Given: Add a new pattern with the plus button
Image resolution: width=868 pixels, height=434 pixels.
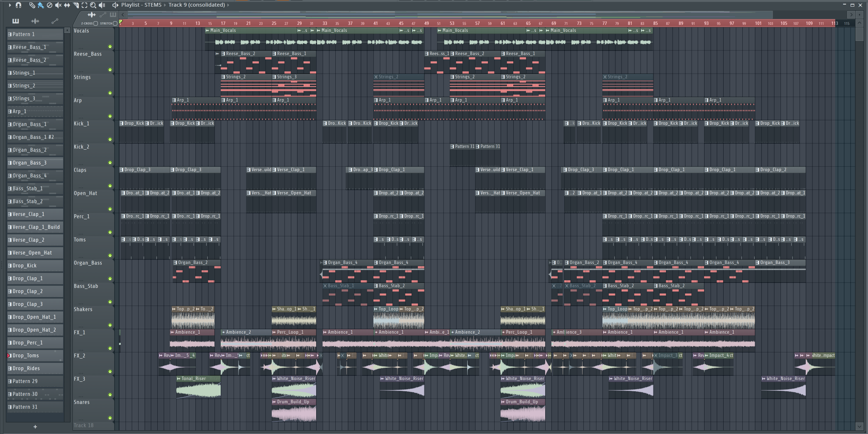Looking at the screenshot, I should (x=35, y=427).
